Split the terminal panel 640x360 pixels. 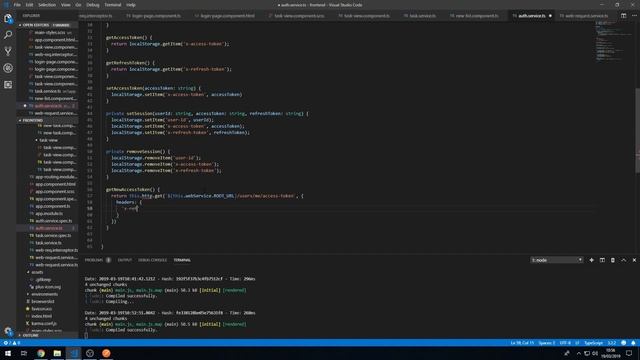click(602, 260)
